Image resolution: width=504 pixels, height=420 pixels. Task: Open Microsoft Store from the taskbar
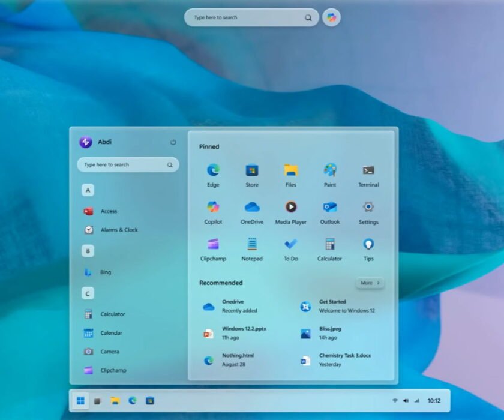click(150, 401)
